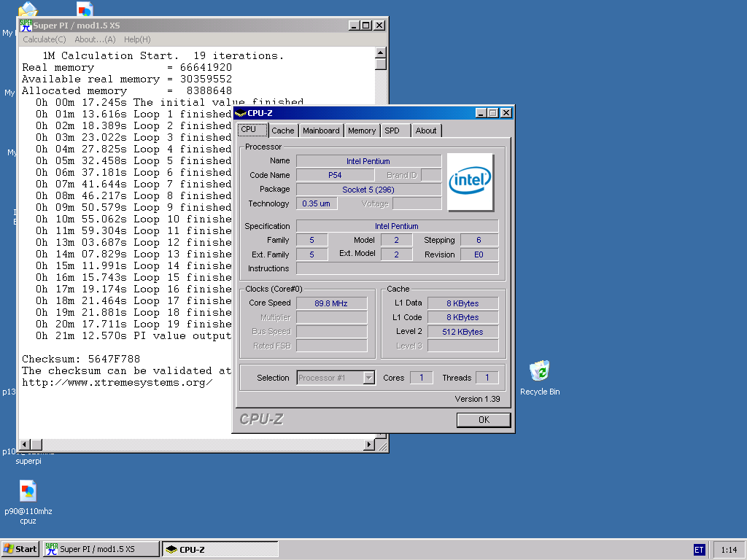Click the Name field showing Intel Pentium

point(368,161)
